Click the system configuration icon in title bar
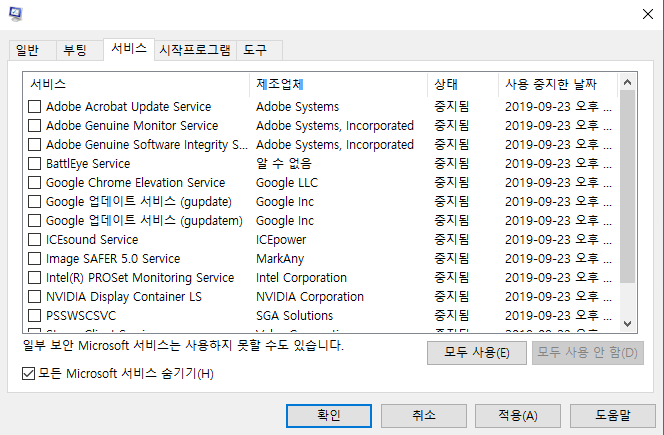 click(16, 14)
